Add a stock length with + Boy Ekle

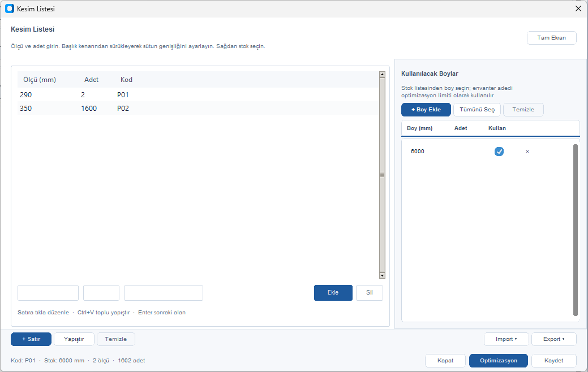(x=426, y=109)
